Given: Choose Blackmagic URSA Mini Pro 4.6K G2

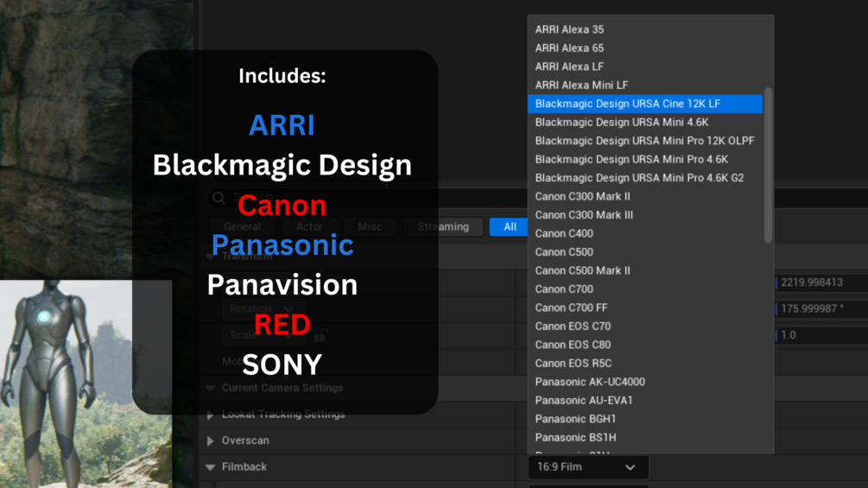Looking at the screenshot, I should point(645,178).
